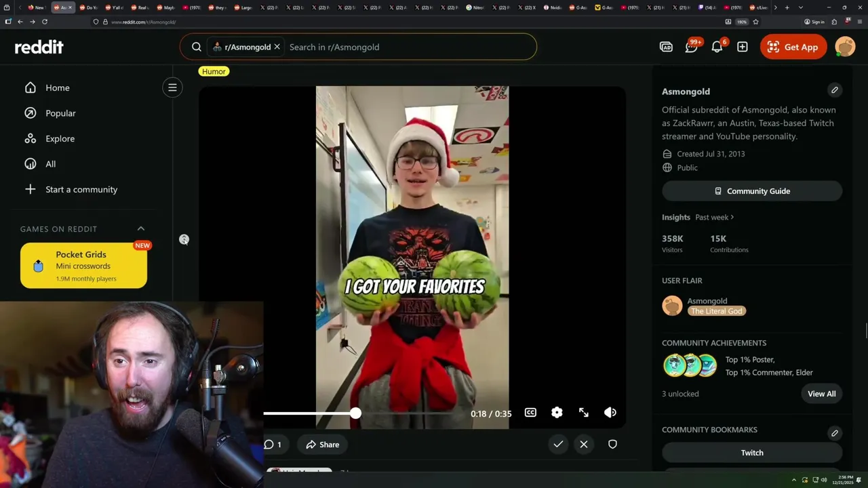This screenshot has height=488, width=868.
Task: Open the notifications bell
Action: click(717, 47)
